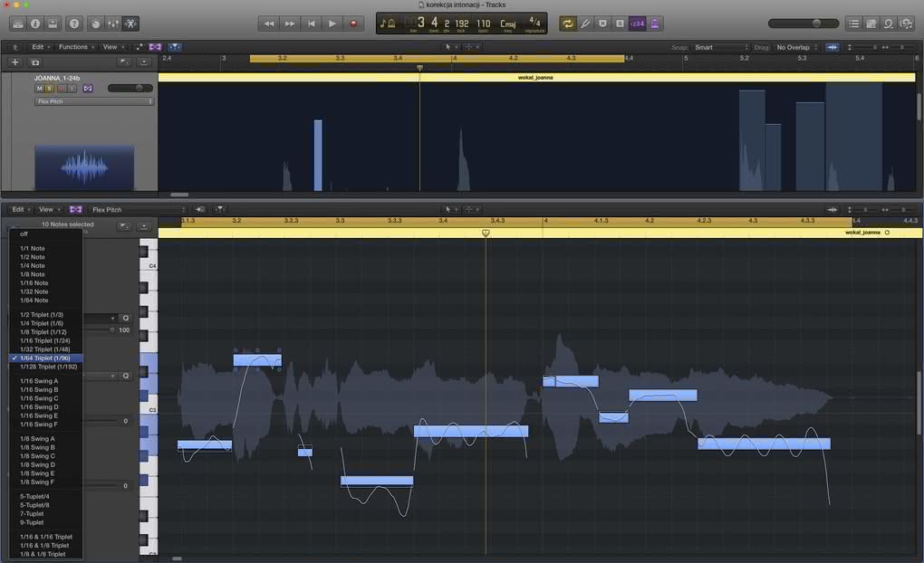The width and height of the screenshot is (924, 563).
Task: Open the tracks area Edit menu
Action: 40,47
